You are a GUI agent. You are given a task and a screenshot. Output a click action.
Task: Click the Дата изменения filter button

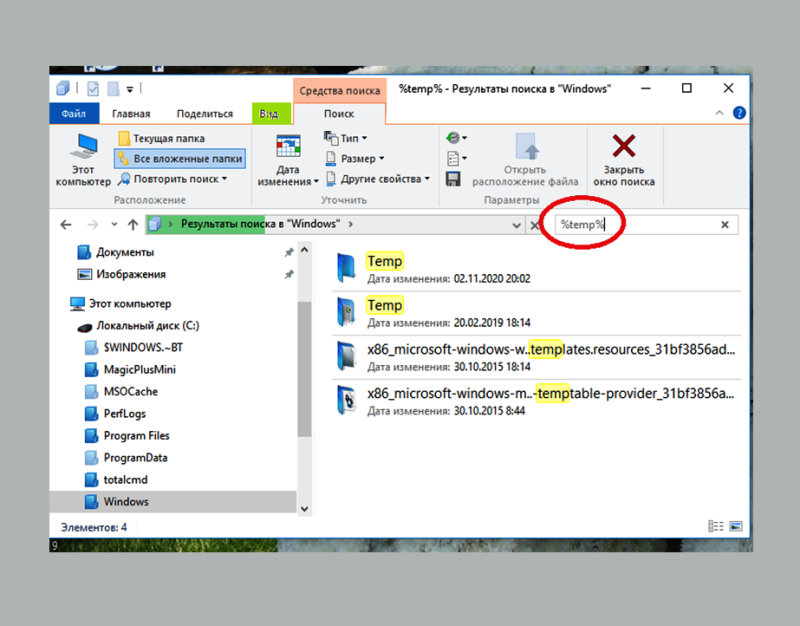[x=288, y=160]
